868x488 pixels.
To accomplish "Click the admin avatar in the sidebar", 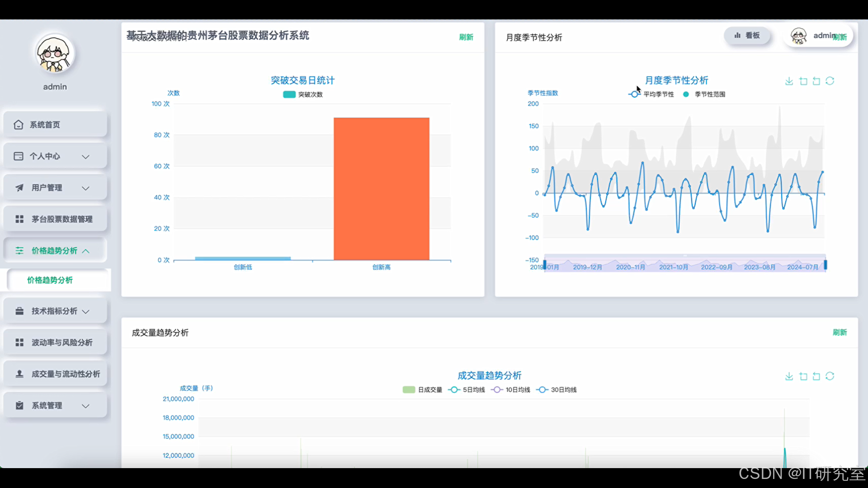I will coord(55,53).
